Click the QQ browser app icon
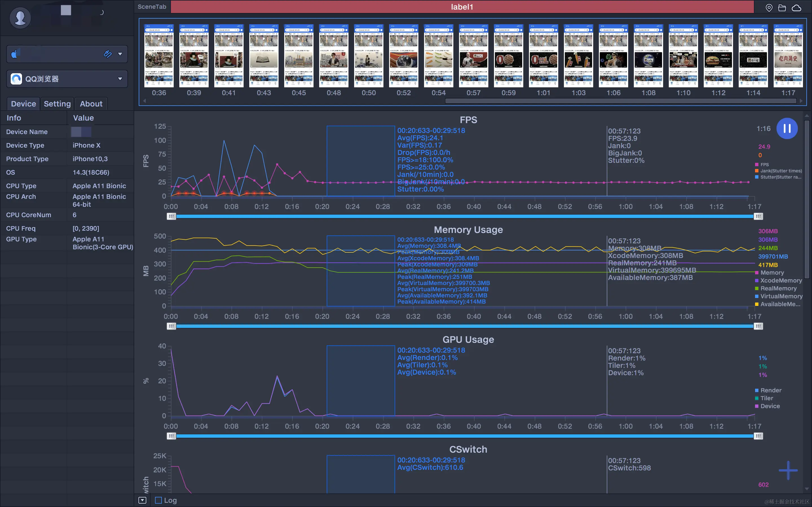This screenshot has height=507, width=812. [16, 79]
